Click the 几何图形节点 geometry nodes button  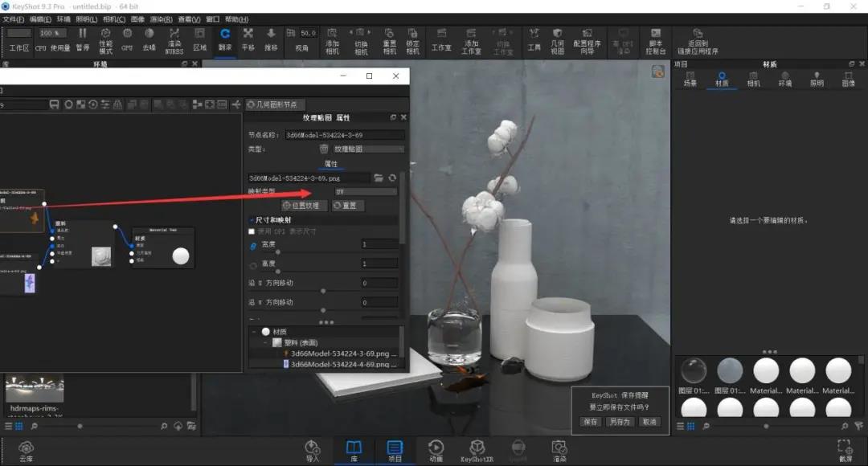[x=275, y=104]
